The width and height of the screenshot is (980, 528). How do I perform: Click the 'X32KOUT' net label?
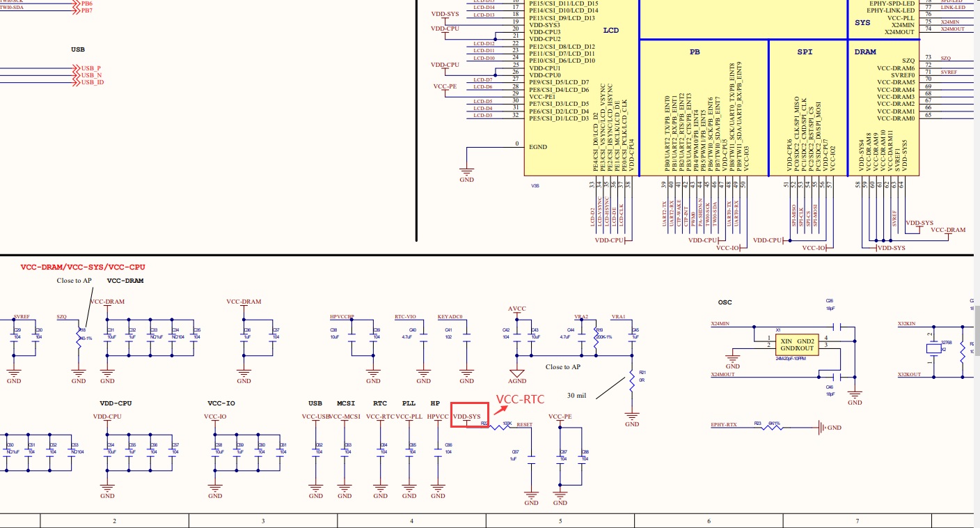tap(910, 375)
